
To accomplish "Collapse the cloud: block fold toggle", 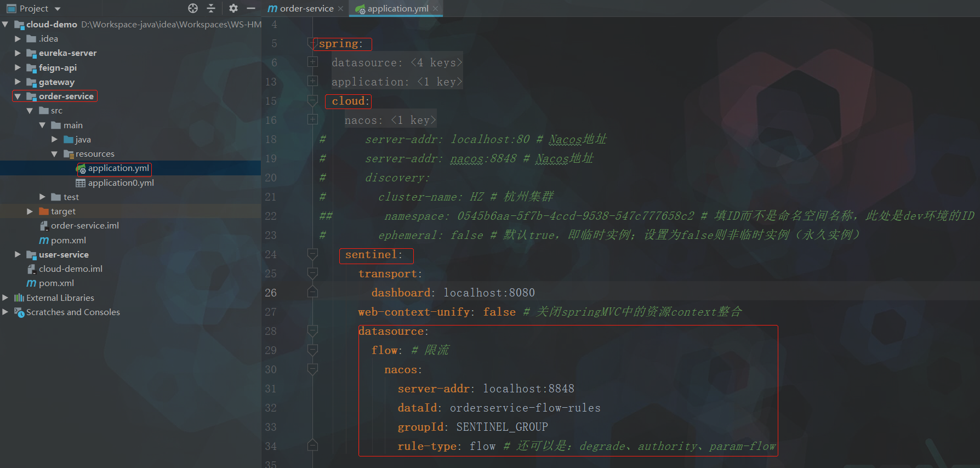I will click(x=312, y=101).
